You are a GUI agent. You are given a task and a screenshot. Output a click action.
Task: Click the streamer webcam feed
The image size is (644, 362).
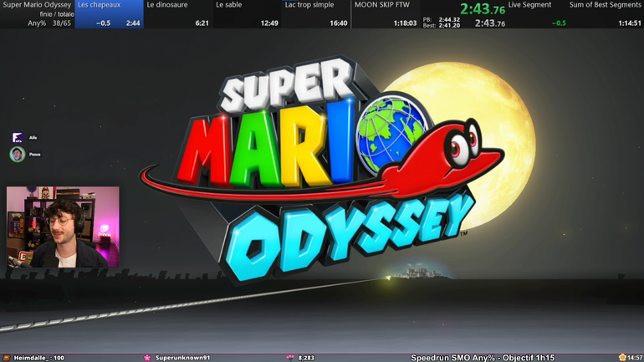tap(63, 227)
